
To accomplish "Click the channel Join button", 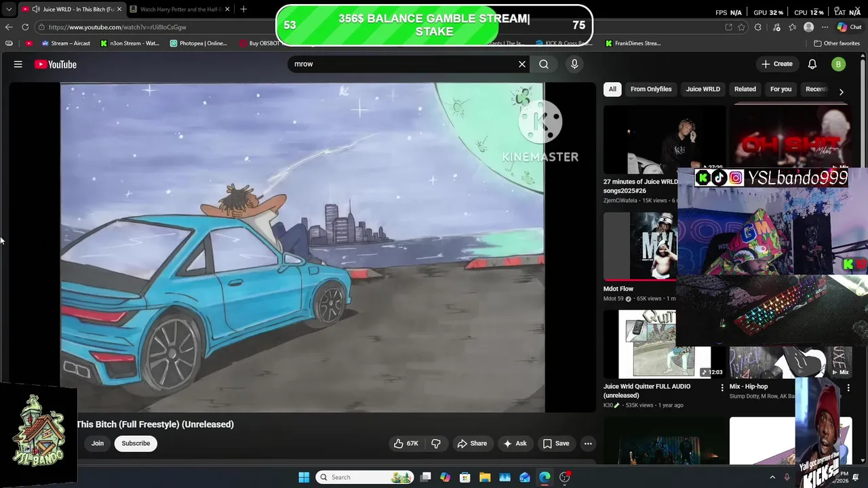I will (98, 443).
